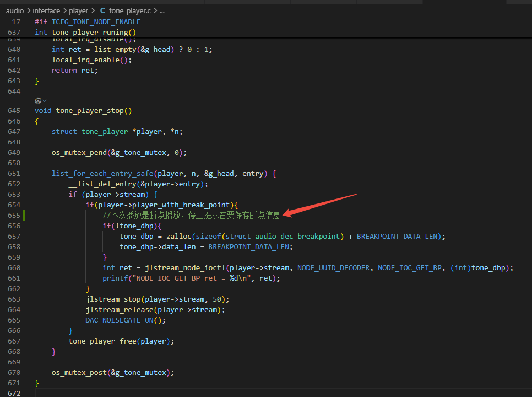Viewport: 532px width, 397px height.
Task: Click the list_empty call on line 640
Action: (x=115, y=50)
